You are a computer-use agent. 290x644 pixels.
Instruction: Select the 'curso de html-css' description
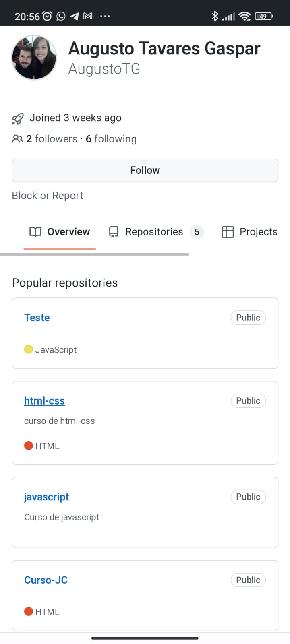(x=60, y=421)
